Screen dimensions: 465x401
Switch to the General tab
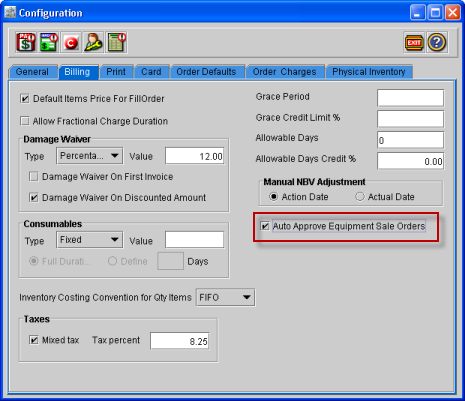click(x=32, y=72)
